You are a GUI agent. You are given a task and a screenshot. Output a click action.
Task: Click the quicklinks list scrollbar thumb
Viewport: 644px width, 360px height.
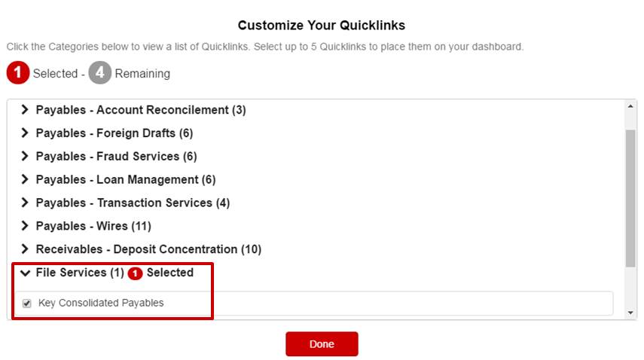[x=630, y=198]
